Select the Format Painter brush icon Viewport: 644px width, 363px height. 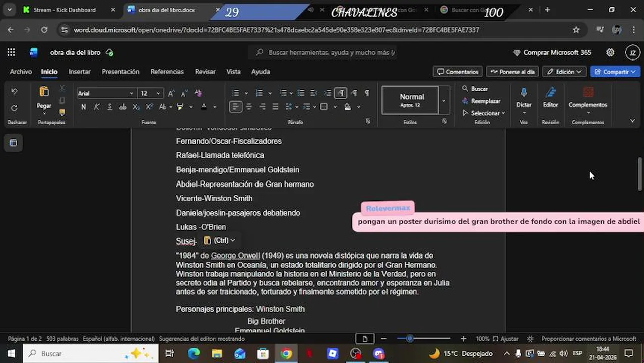click(x=62, y=112)
